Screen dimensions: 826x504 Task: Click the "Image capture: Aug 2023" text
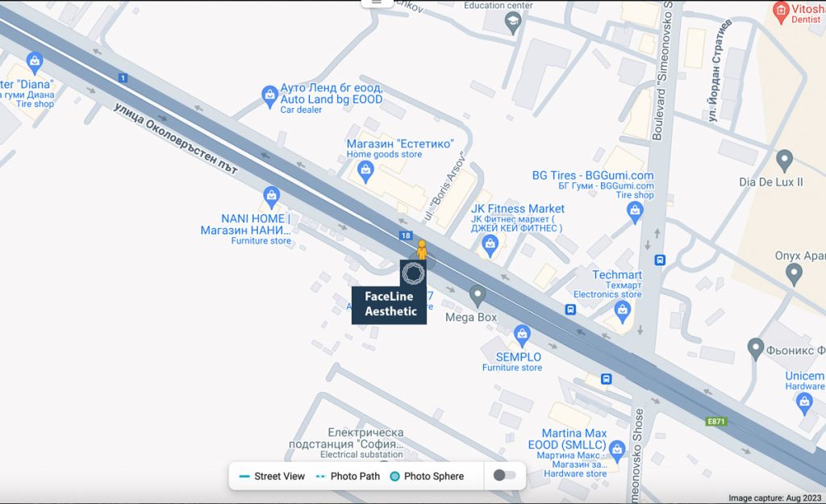click(775, 498)
